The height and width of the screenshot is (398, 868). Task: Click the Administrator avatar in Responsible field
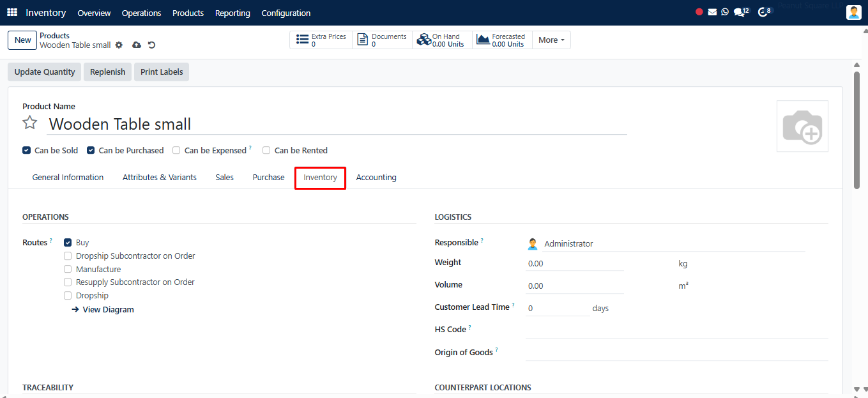[533, 243]
